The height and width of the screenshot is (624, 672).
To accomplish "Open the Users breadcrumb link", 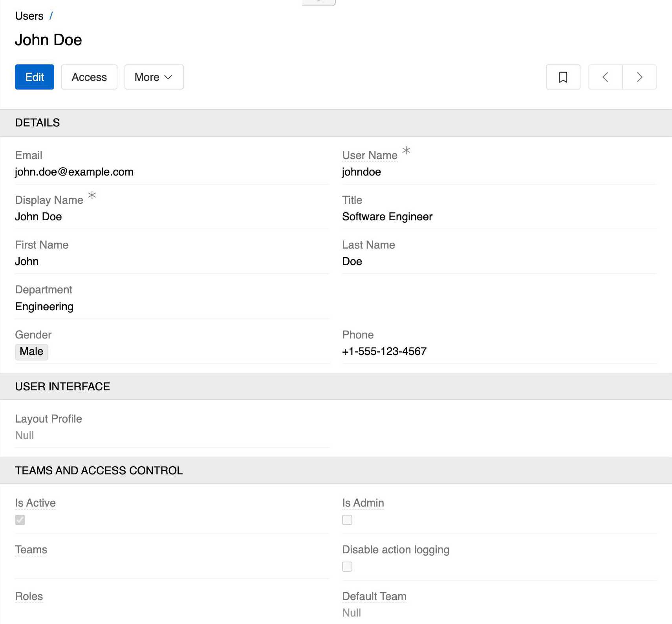I will pos(29,16).
